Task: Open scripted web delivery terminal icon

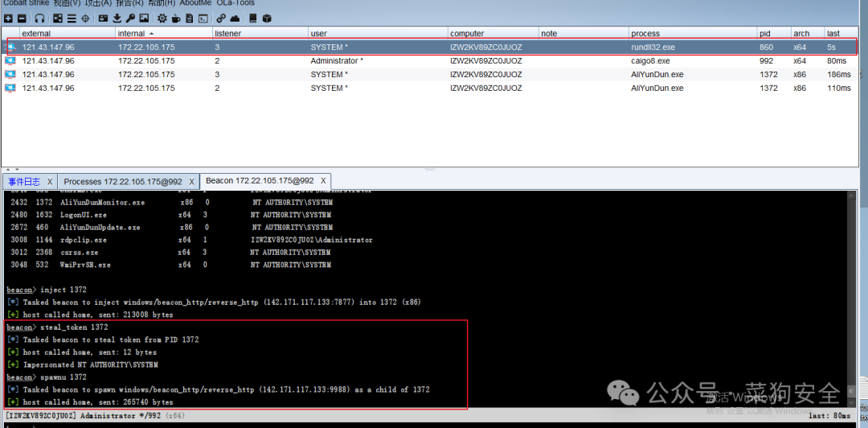Action: pyautogui.click(x=203, y=19)
